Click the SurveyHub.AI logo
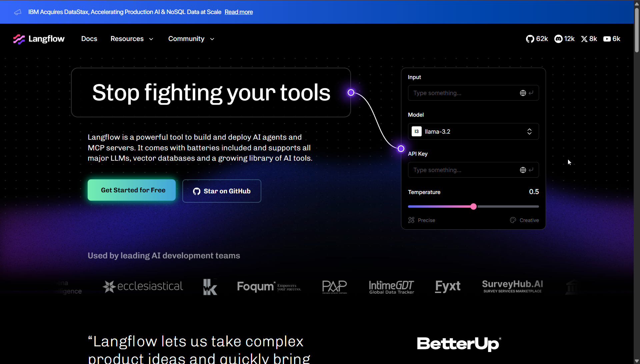The width and height of the screenshot is (640, 364). (512, 286)
